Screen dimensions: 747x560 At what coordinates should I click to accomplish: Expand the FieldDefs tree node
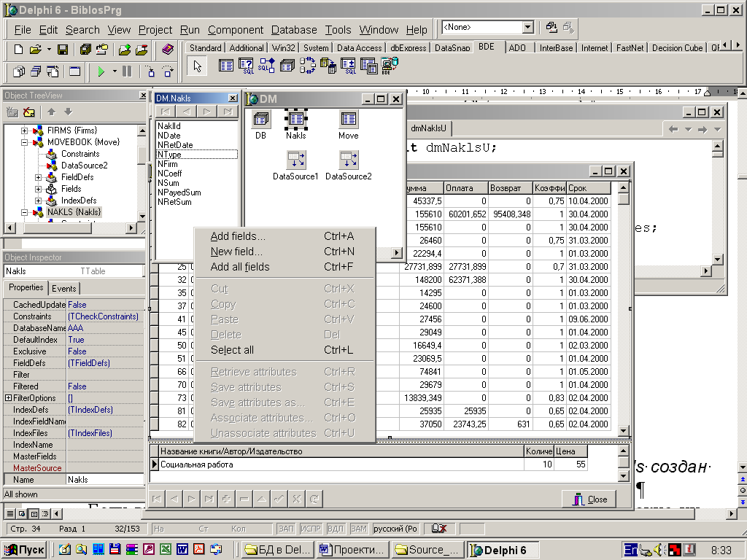pos(38,177)
